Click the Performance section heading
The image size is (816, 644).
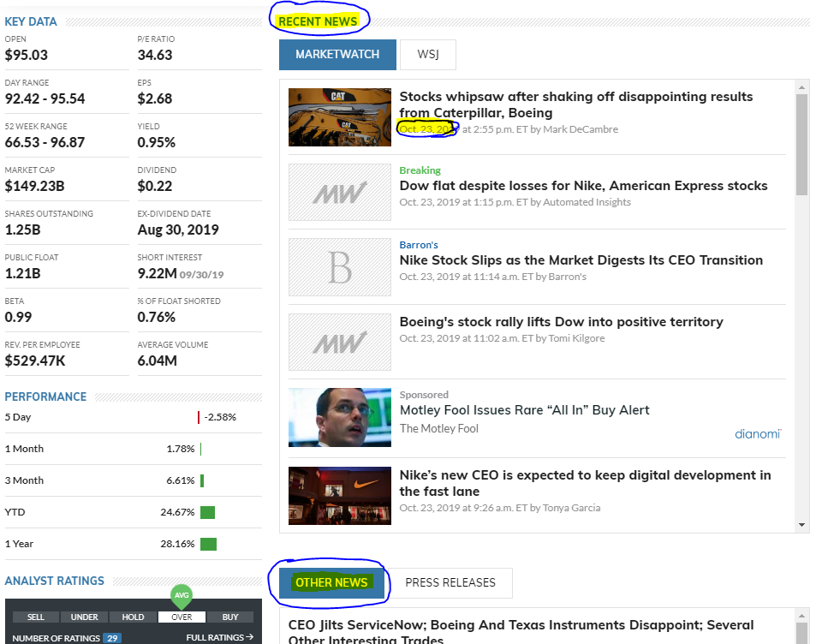45,397
